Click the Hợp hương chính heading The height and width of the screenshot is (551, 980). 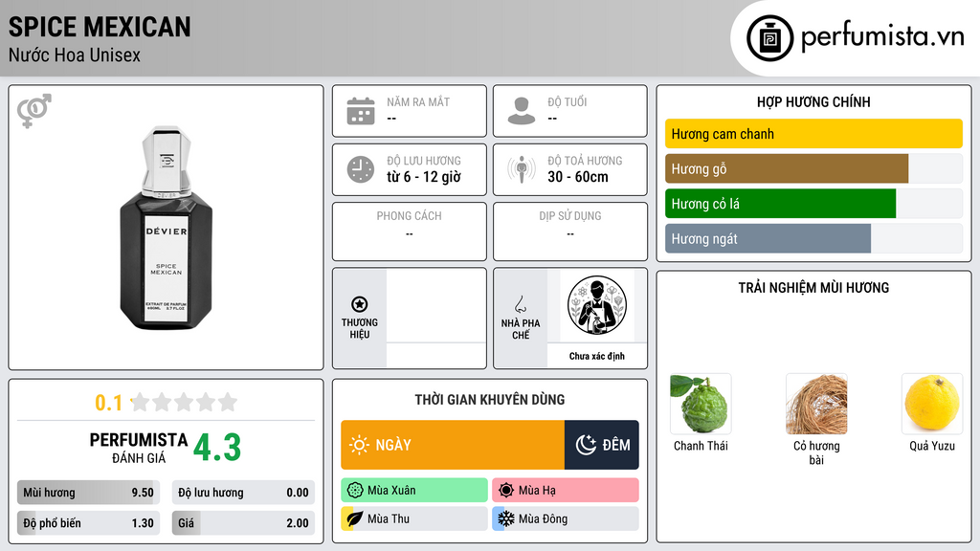813,101
